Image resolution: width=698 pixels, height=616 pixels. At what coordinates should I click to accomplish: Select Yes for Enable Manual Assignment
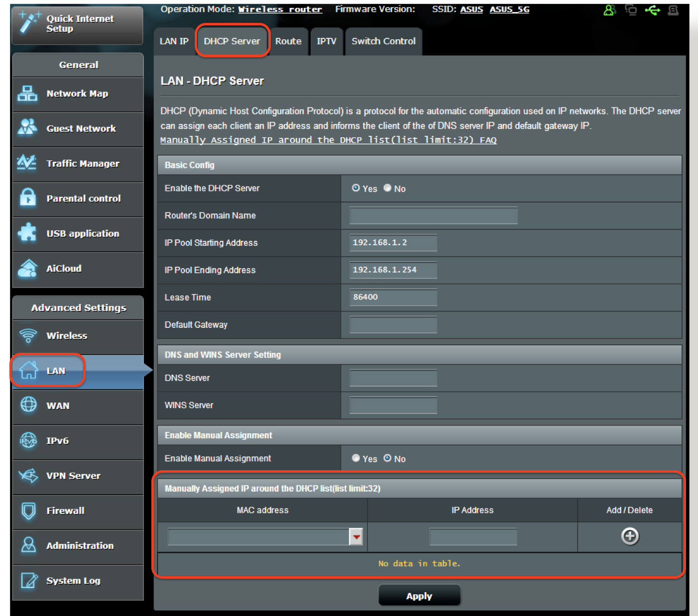pos(356,458)
